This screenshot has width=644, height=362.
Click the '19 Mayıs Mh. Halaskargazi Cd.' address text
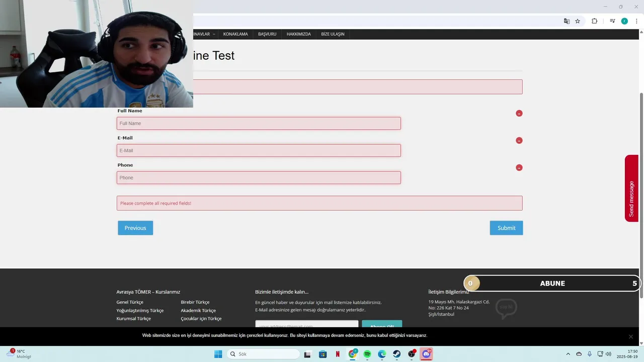click(x=459, y=302)
